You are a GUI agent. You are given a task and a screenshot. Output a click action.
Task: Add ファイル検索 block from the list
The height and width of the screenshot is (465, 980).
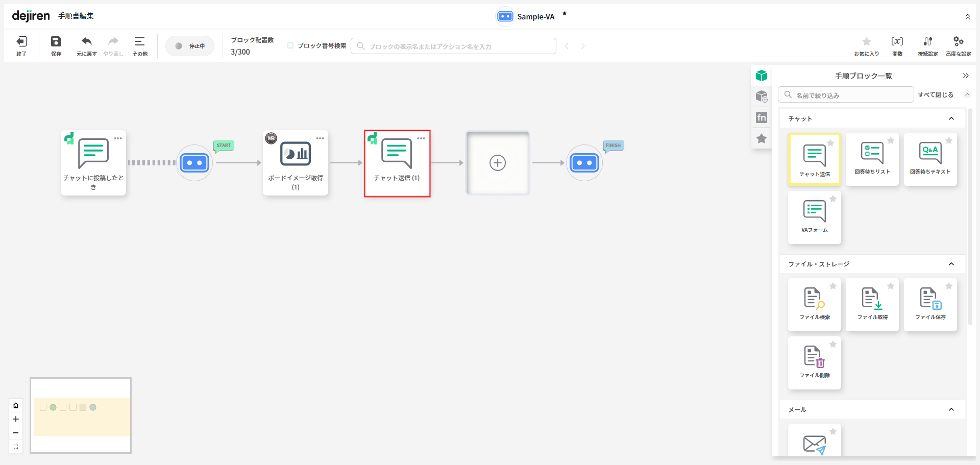[814, 304]
